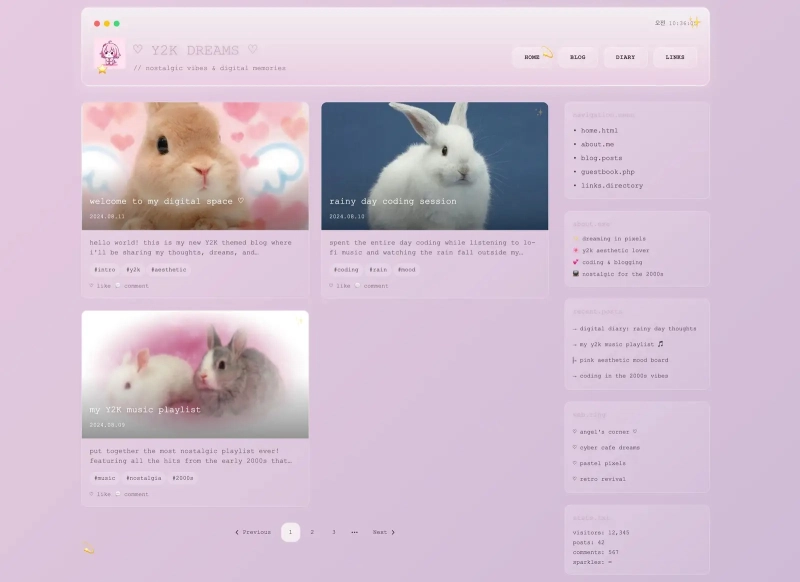Open the DIARY nav tab
This screenshot has width=800, height=582.
pos(625,57)
